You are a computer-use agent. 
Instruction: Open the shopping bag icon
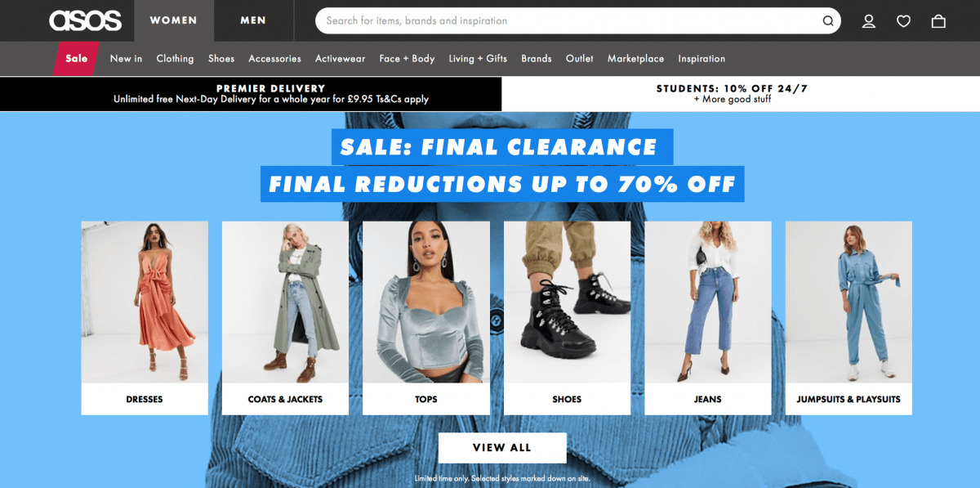[x=938, y=21]
